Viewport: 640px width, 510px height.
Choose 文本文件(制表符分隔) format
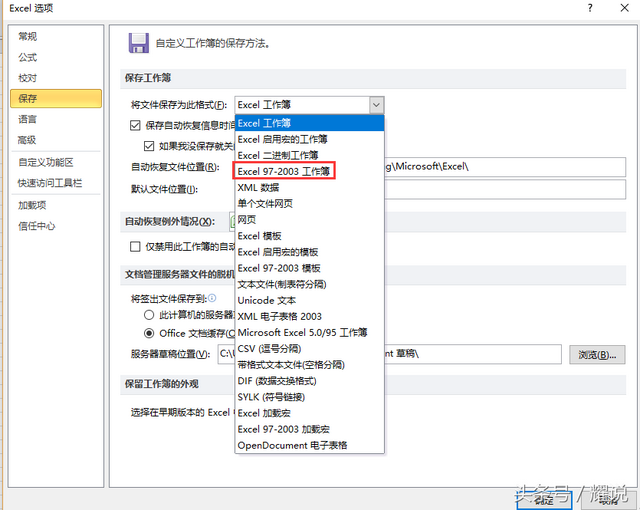309,284
